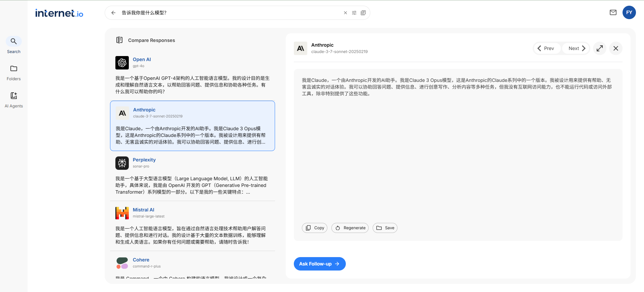644x292 pixels.
Task: Click the Compare Responses heading
Action: 152,40
